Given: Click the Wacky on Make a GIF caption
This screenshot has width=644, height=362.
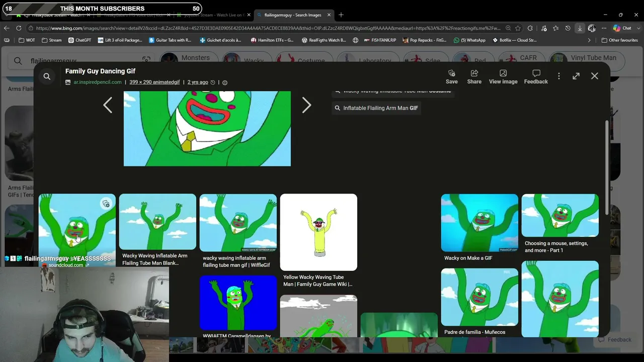Looking at the screenshot, I should point(468,258).
